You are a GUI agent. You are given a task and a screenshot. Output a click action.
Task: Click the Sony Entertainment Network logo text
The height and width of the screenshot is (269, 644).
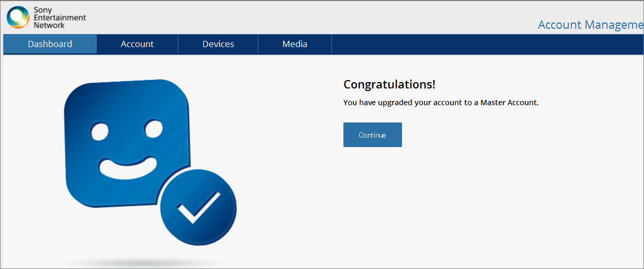(x=60, y=17)
